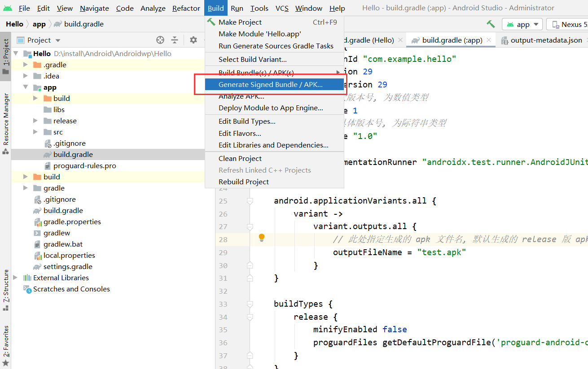588x369 pixels.
Task: Close the build.gradle (Hello) editor tab
Action: click(400, 40)
